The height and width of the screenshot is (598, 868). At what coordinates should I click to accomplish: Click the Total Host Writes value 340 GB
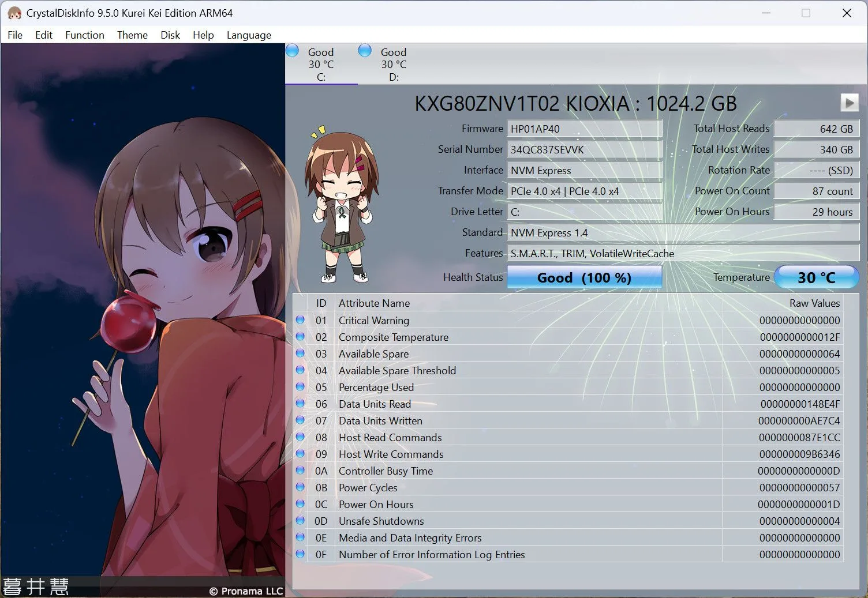(x=817, y=149)
